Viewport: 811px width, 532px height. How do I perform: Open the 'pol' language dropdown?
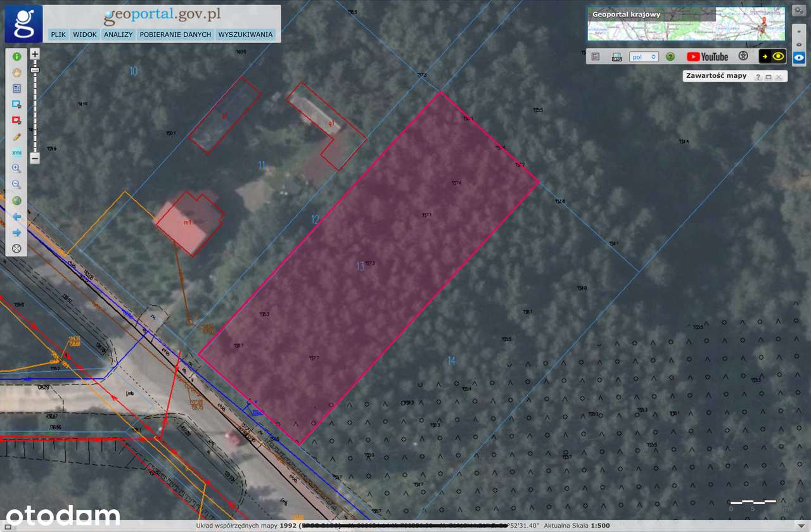point(644,56)
